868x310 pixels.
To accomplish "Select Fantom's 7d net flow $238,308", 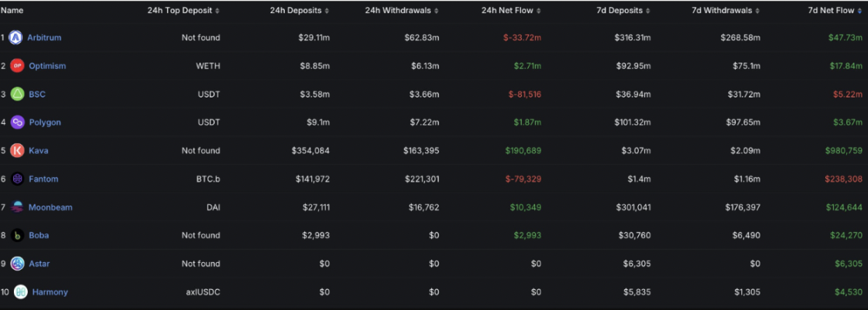I will pos(844,179).
